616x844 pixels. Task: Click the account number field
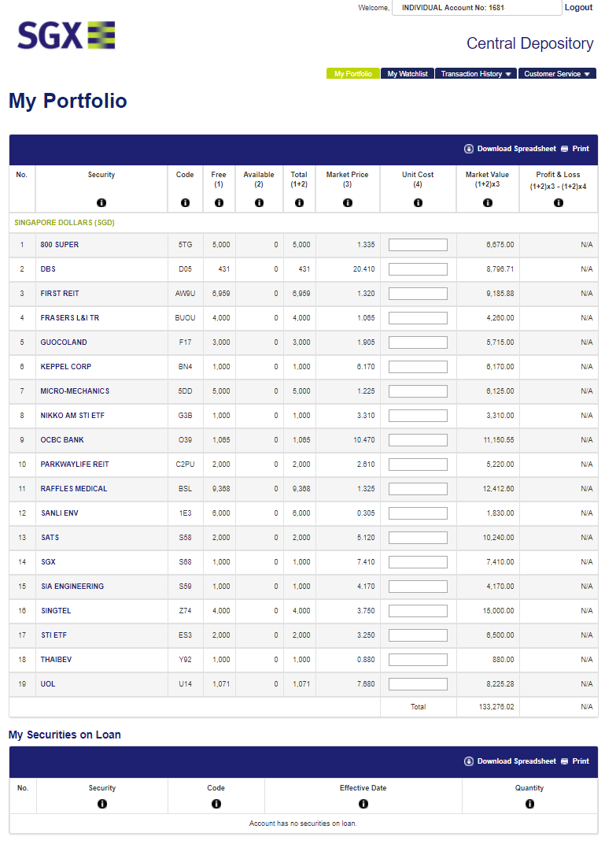477,8
